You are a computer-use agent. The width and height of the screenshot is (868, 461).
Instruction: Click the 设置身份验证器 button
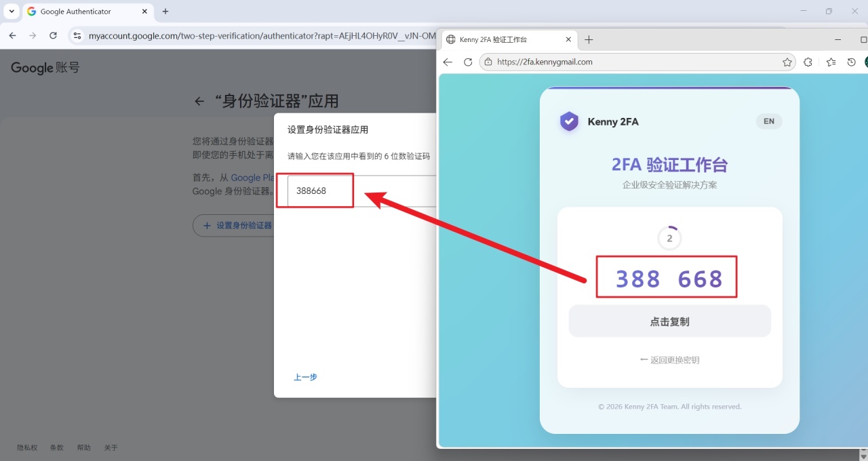(x=234, y=226)
